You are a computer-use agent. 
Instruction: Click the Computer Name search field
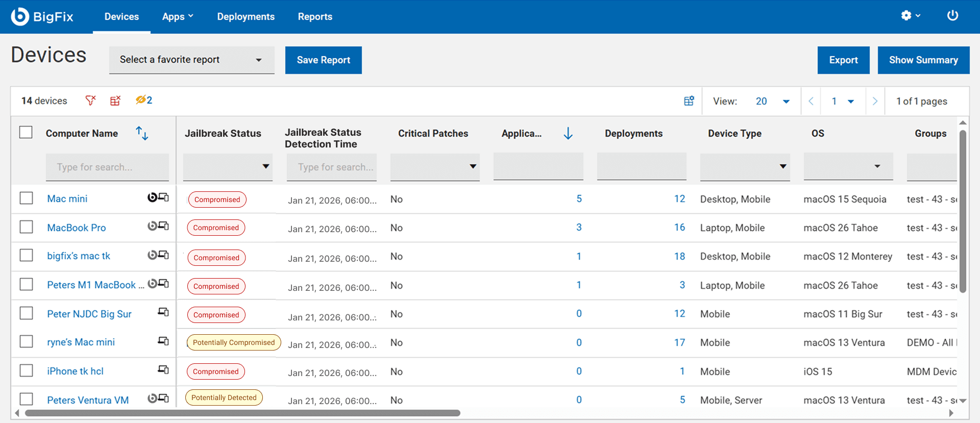point(107,167)
